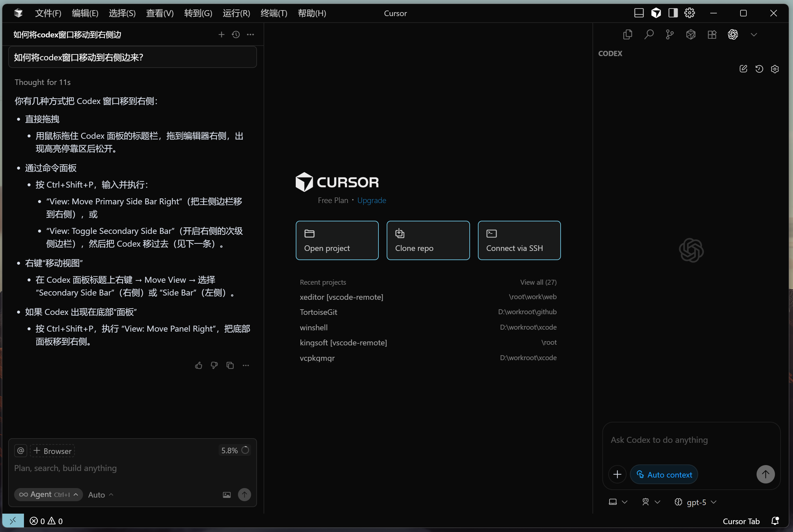This screenshot has width=793, height=532.
Task: Open the 终端(T) menu
Action: [274, 13]
